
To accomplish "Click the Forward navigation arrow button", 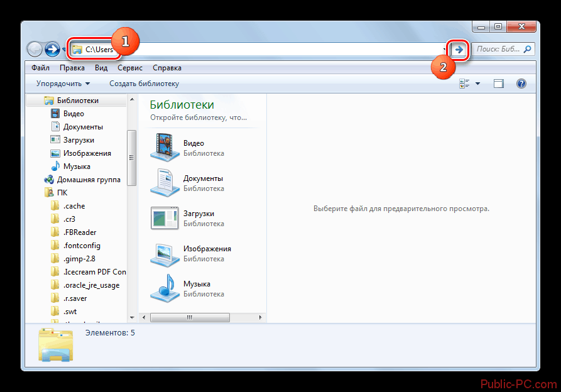I will tap(52, 49).
